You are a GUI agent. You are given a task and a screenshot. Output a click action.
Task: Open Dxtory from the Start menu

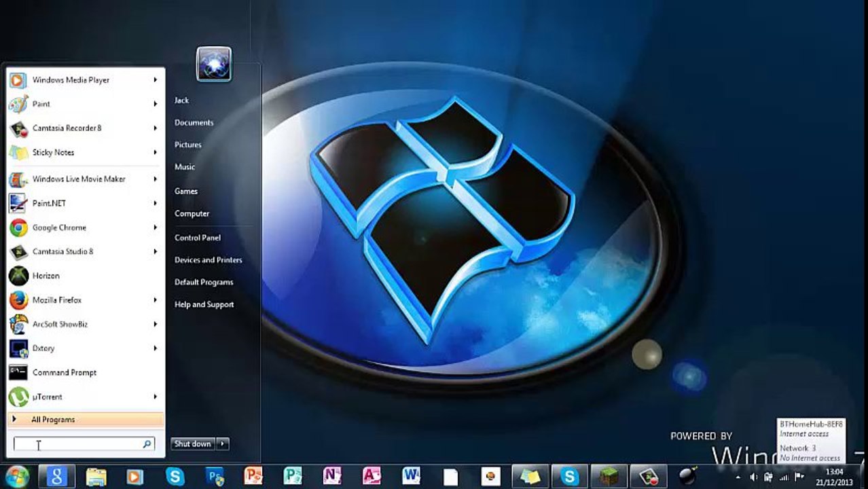85,348
